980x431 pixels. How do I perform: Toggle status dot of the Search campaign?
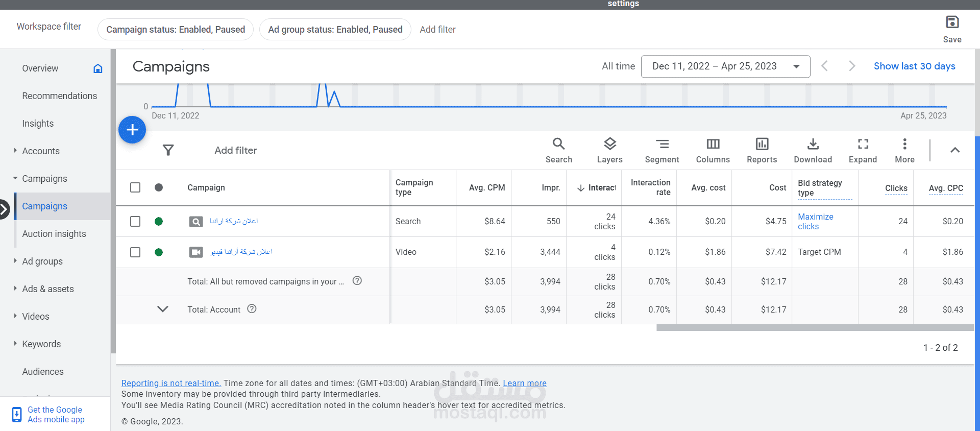[159, 221]
